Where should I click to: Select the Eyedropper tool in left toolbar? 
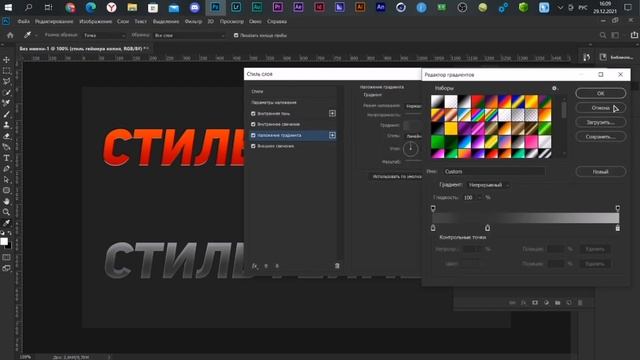click(7, 223)
